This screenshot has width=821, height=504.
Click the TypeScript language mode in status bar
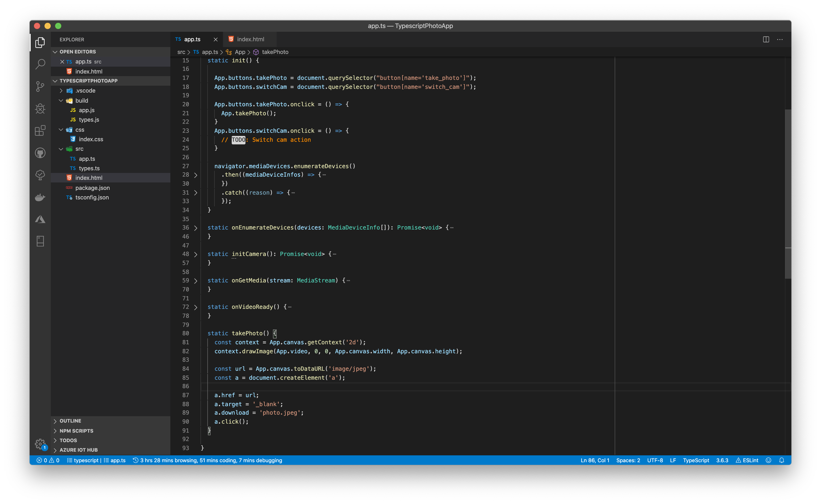coord(696,460)
